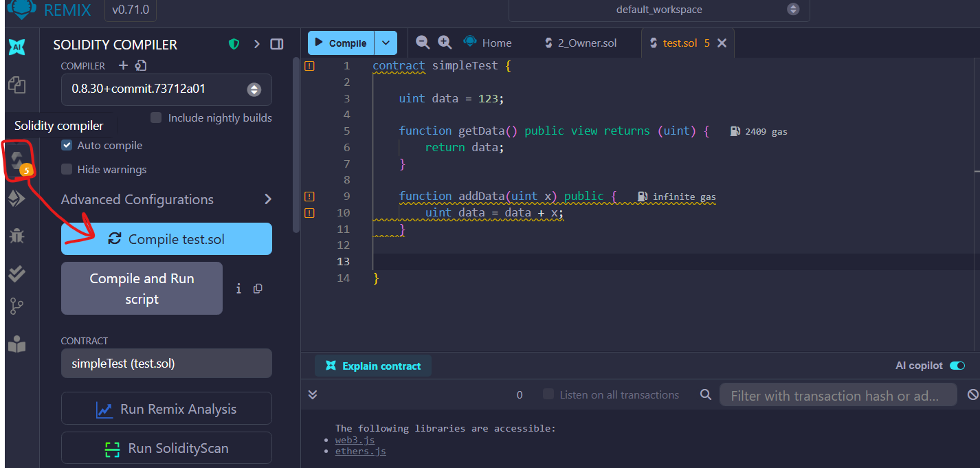This screenshot has height=468, width=980.
Task: Open the dropdown arrow next to Compile
Action: pos(386,43)
